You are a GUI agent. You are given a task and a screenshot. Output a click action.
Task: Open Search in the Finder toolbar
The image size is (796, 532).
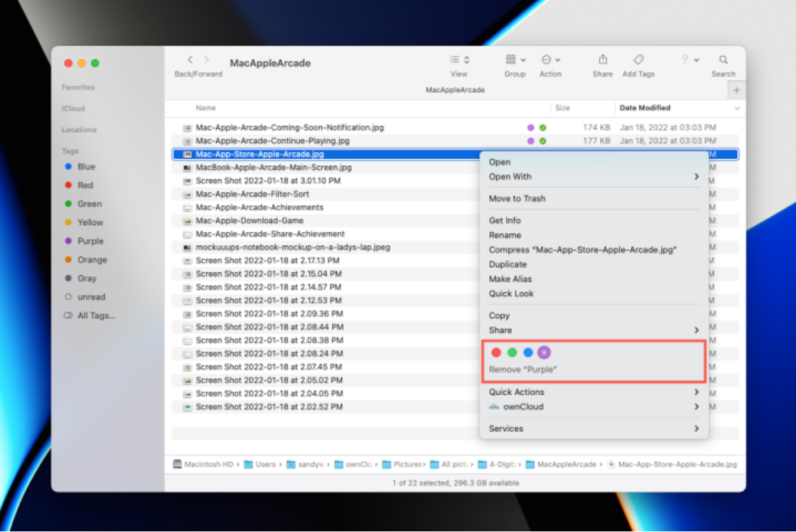[723, 59]
